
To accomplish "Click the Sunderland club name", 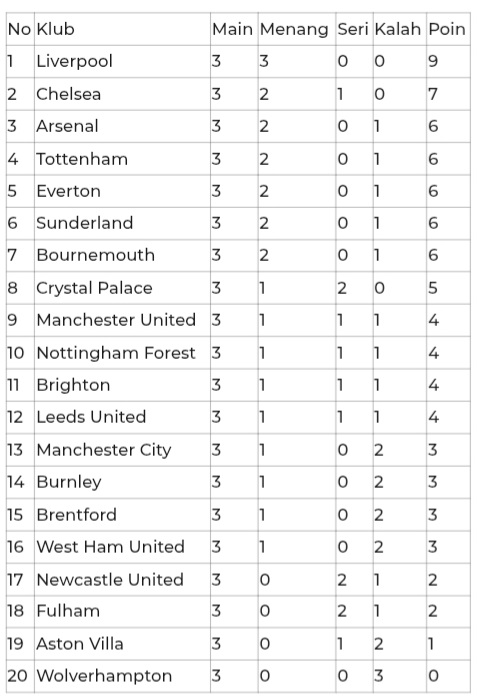I will (85, 223).
